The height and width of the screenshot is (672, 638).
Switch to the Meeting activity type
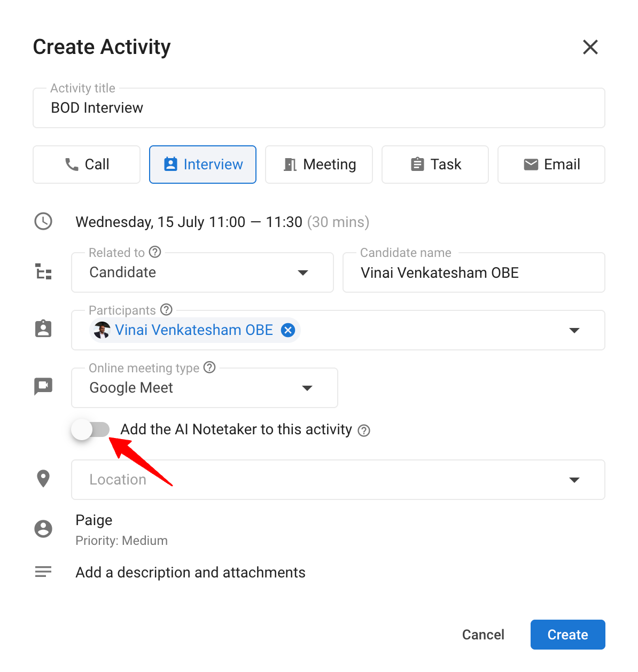(319, 165)
